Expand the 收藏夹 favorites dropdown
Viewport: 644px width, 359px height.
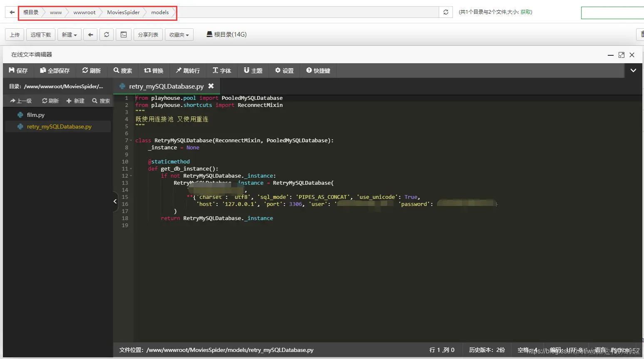tap(179, 35)
